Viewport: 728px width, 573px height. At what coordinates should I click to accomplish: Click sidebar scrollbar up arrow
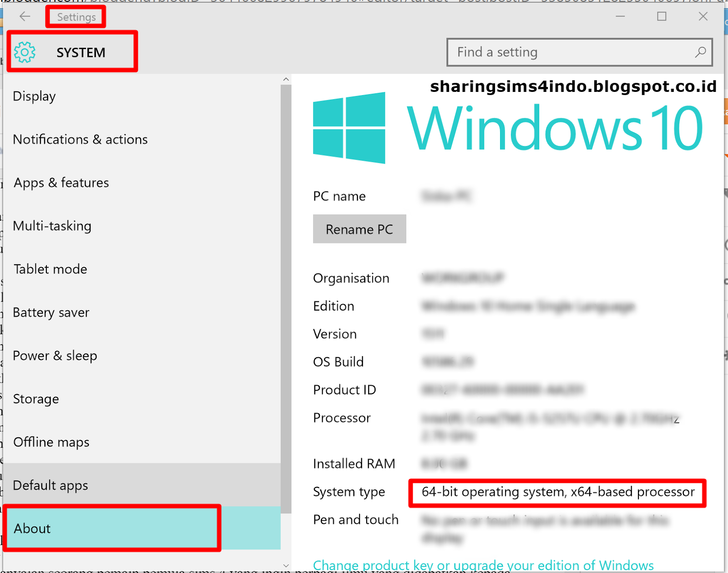[x=286, y=79]
